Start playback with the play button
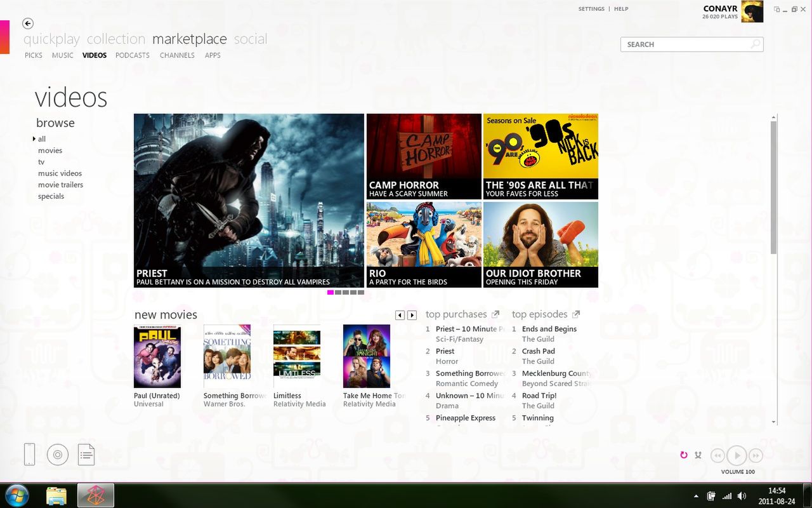This screenshot has height=508, width=812. point(737,455)
